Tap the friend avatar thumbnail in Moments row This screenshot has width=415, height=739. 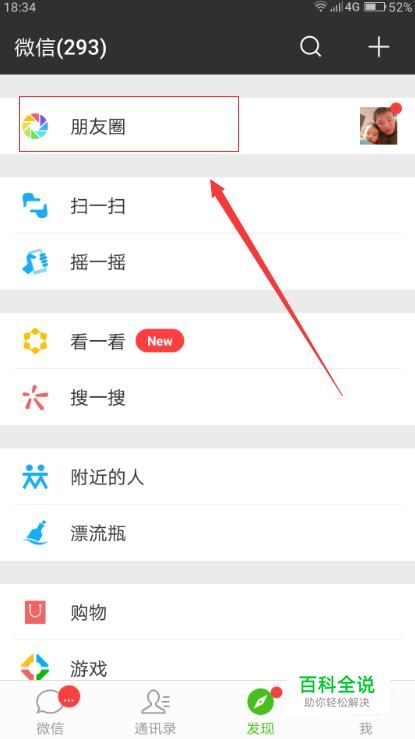378,125
